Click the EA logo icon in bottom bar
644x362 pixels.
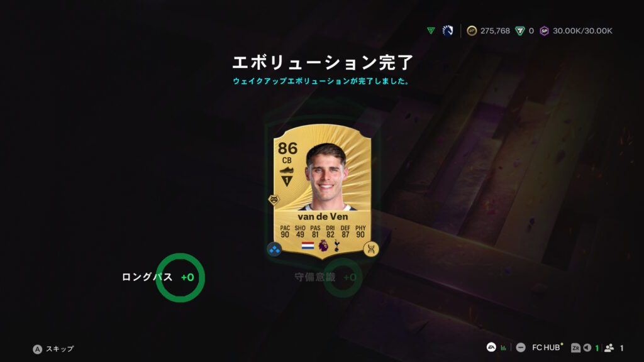pos(491,347)
